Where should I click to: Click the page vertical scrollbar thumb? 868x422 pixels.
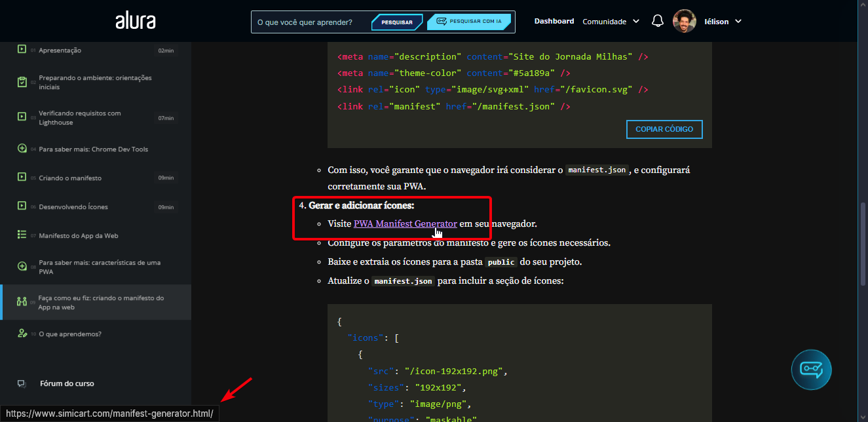[863, 243]
